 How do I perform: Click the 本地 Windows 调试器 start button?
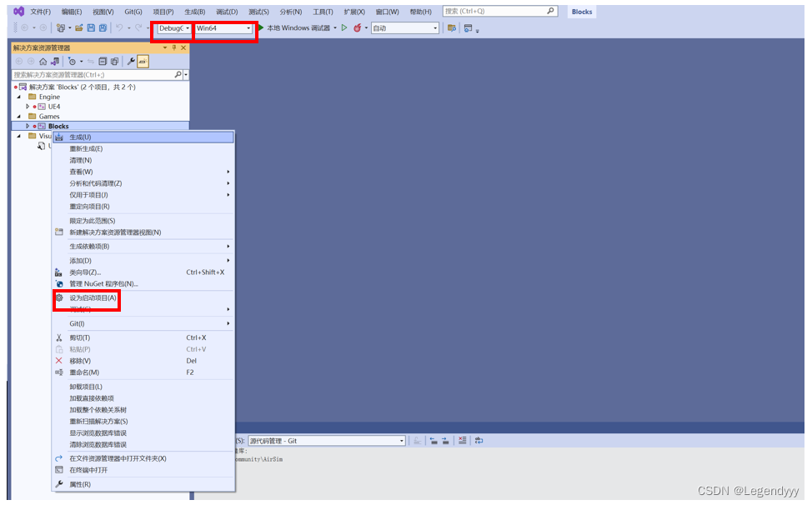(x=293, y=28)
